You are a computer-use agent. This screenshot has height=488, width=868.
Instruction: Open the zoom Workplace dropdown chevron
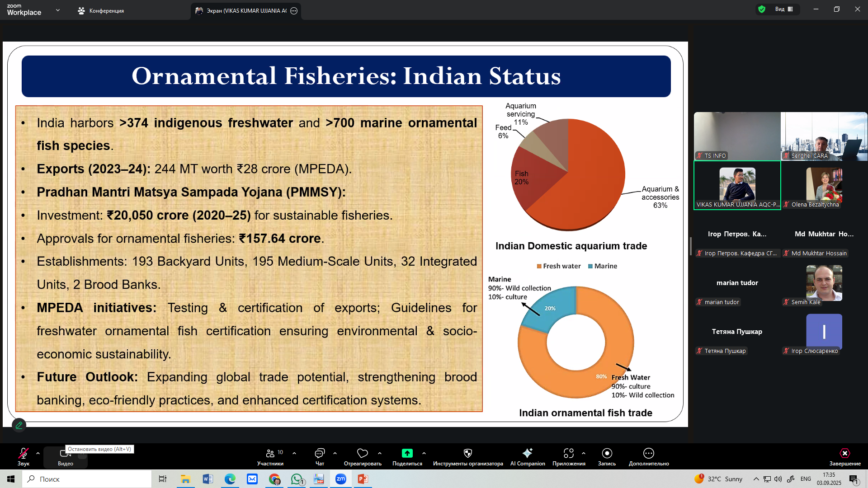[x=58, y=10]
